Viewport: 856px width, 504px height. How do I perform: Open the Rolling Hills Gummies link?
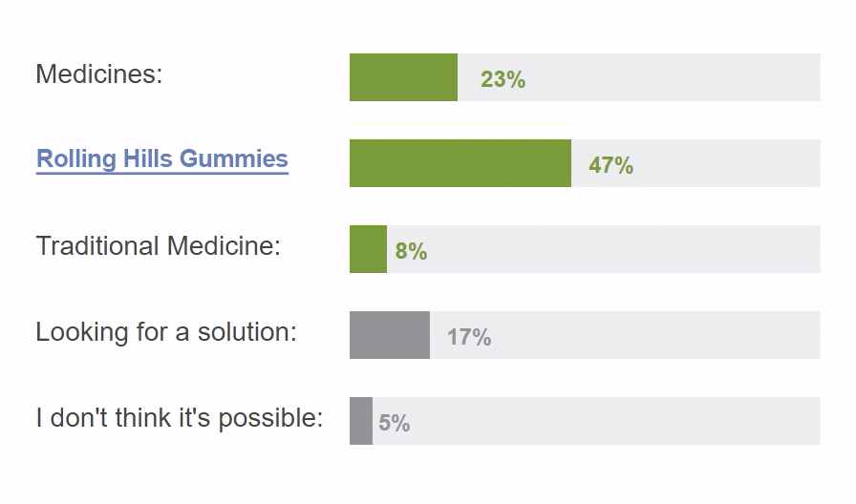tap(162, 159)
